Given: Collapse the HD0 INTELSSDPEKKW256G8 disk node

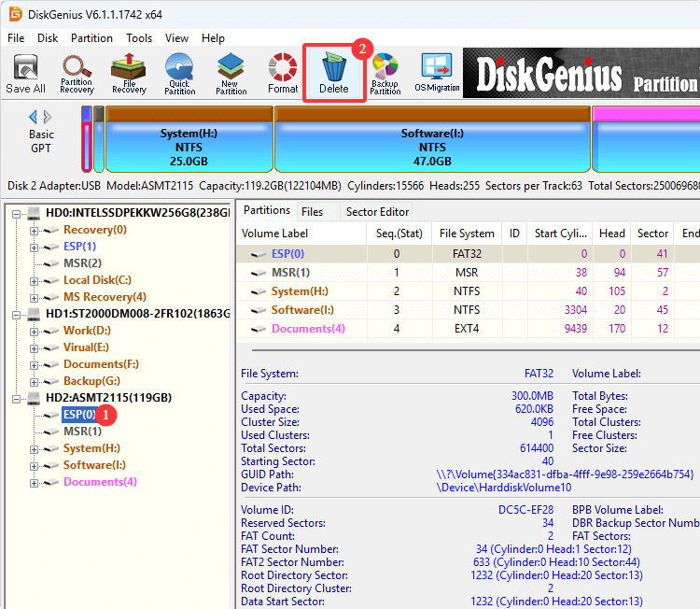Looking at the screenshot, I should coord(16,214).
